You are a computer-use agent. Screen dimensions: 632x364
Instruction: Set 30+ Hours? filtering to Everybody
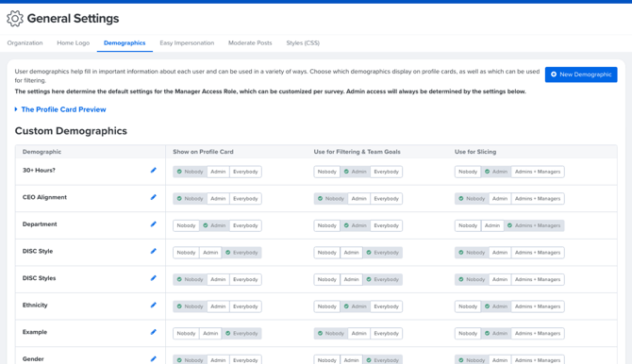pyautogui.click(x=386, y=172)
